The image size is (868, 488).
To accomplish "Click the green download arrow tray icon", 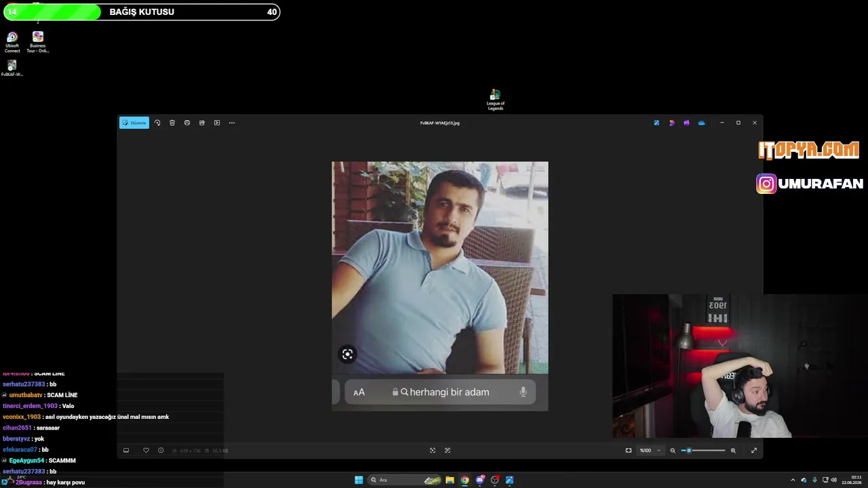I will [x=814, y=480].
